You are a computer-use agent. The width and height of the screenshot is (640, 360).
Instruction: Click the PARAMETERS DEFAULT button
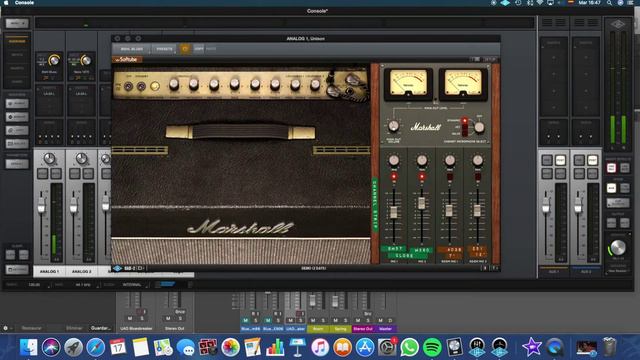(x=17, y=164)
